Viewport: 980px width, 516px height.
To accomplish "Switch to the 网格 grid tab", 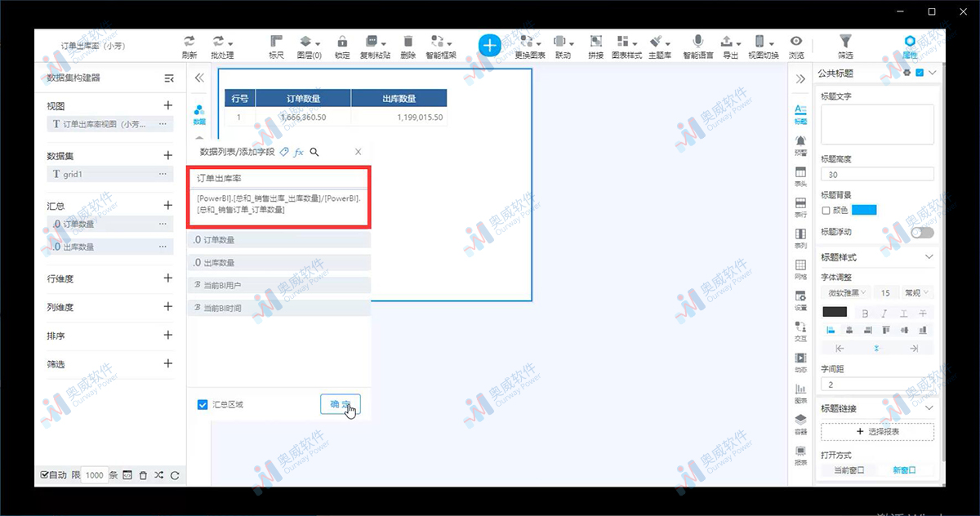I will coord(800,270).
